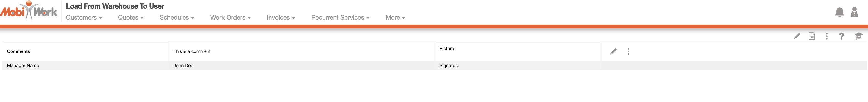Open the top toolbar three-dot menu
The image size is (868, 102).
[x=826, y=36]
